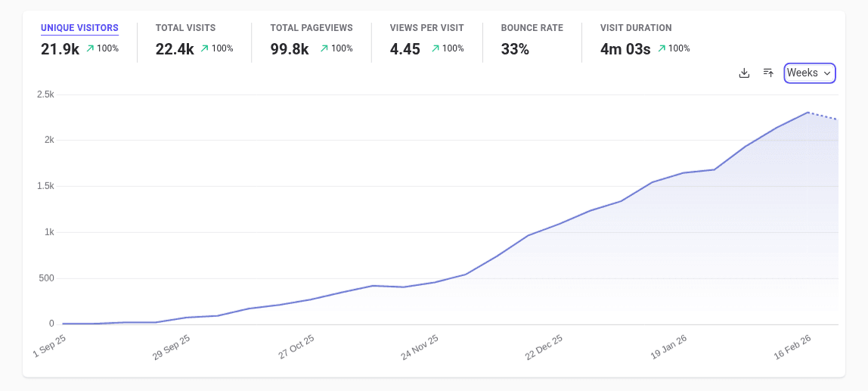This screenshot has width=868, height=391.
Task: Click the 1 Sep 25 axis label
Action: [51, 346]
